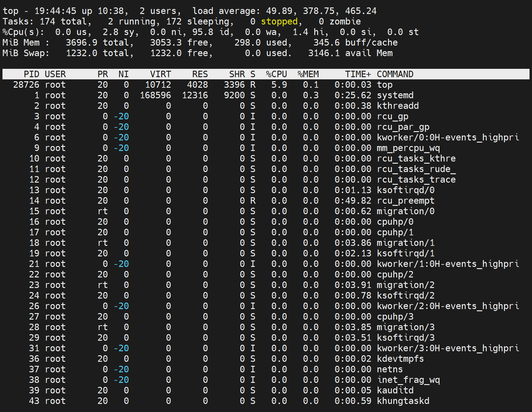This screenshot has width=532, height=412.
Task: Click the netns command entry
Action: 389,369
